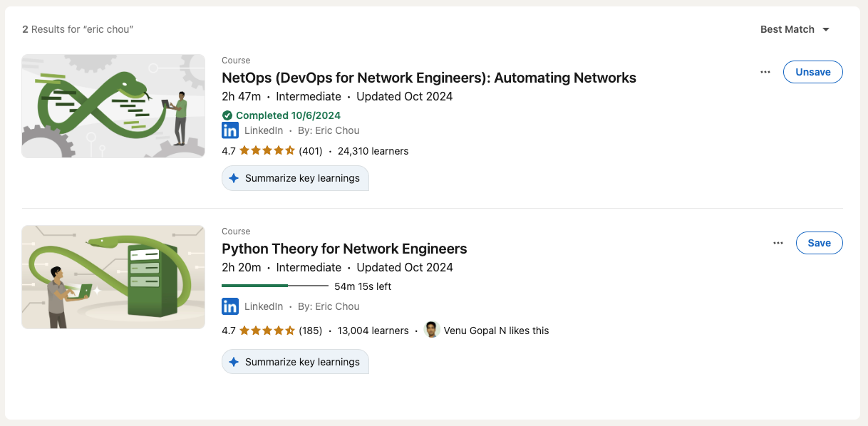Click star rating of NetOps course
The image size is (868, 426).
tap(267, 151)
